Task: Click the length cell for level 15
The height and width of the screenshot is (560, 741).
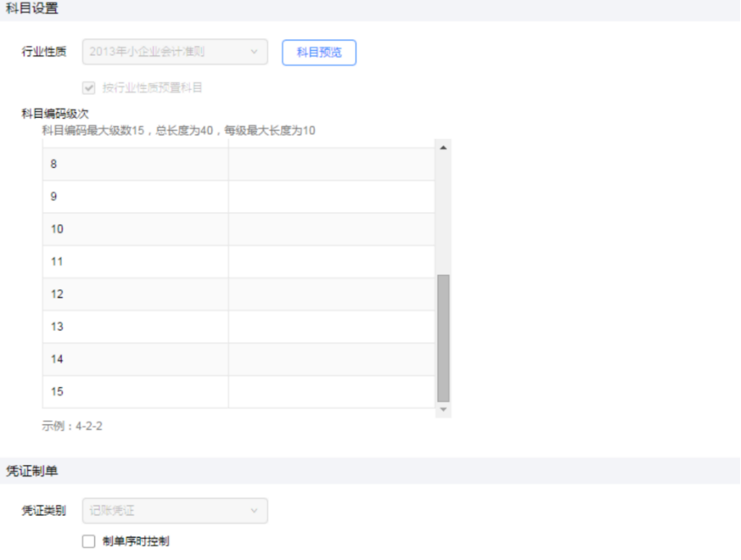Action: coord(331,391)
